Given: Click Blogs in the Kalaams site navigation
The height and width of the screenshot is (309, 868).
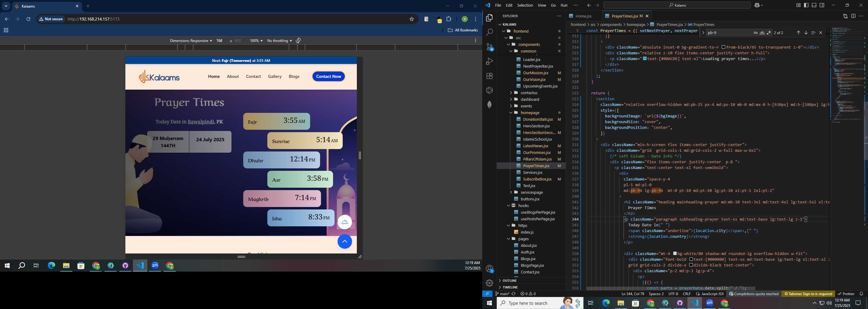Looking at the screenshot, I should pos(294,77).
